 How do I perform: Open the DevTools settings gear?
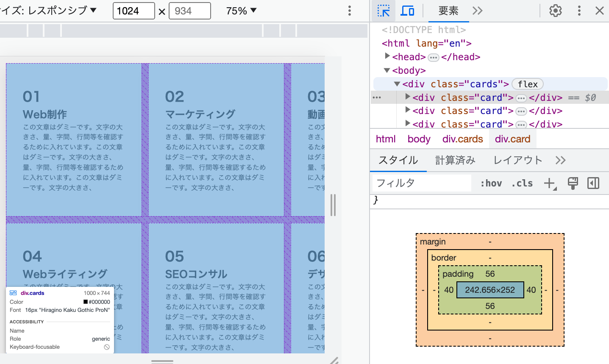click(555, 11)
